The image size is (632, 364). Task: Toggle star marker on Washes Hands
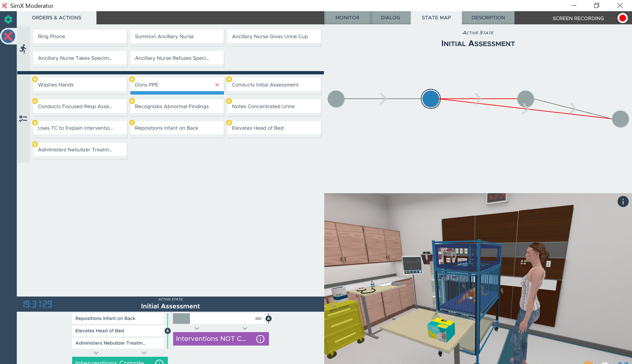35,79
